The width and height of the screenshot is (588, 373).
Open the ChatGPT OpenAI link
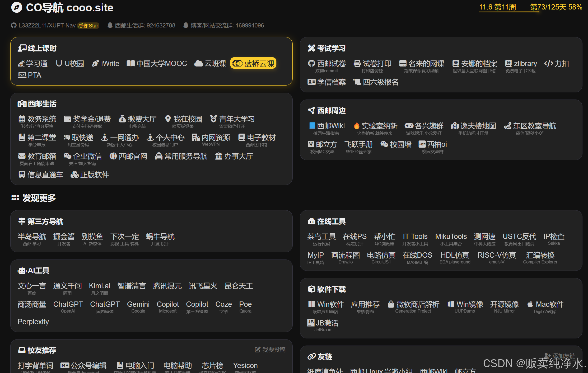tap(68, 304)
